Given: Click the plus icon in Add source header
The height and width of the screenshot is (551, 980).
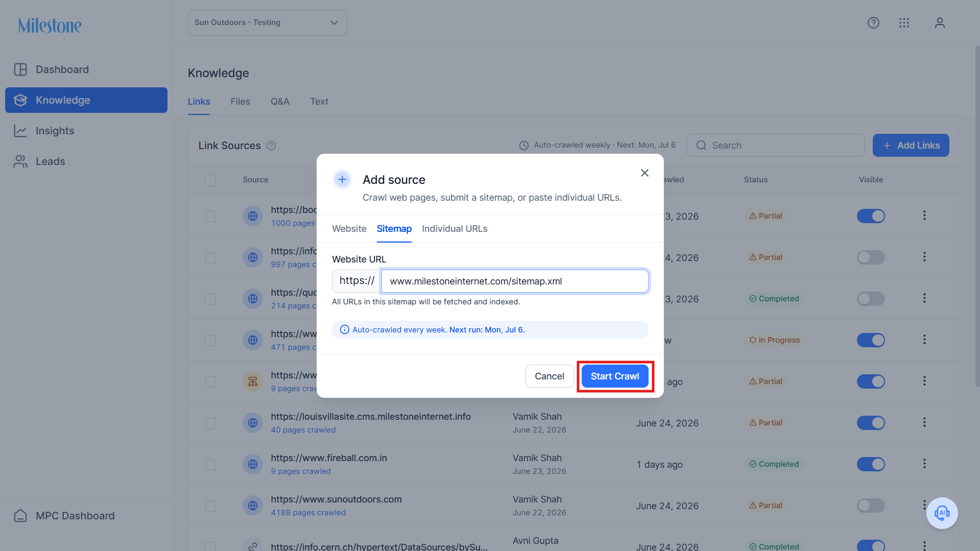Looking at the screenshot, I should click(342, 179).
